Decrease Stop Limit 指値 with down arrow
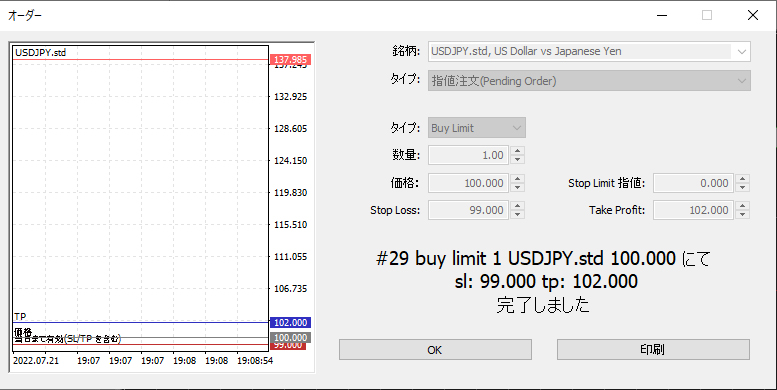This screenshot has height=390, width=777. [742, 187]
